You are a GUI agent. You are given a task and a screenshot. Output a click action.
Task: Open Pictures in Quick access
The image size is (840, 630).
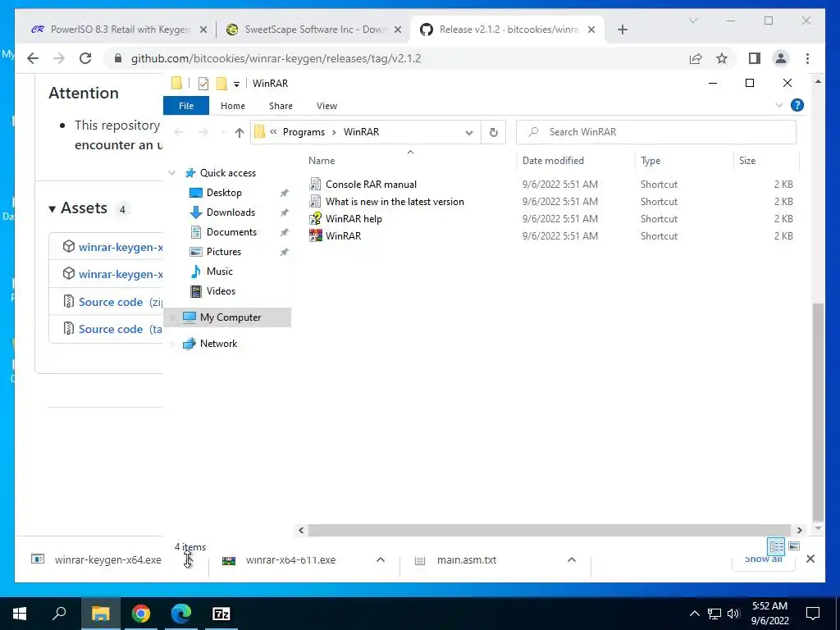(223, 252)
